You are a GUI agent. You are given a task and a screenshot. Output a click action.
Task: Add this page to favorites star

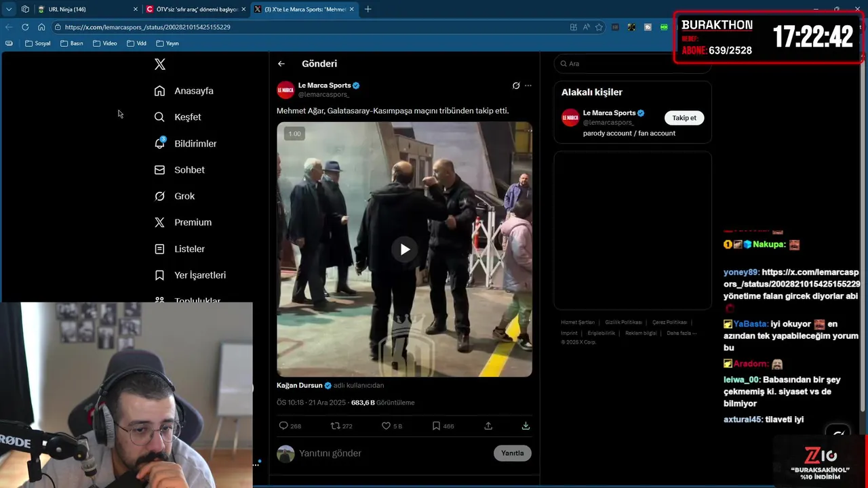pyautogui.click(x=599, y=27)
